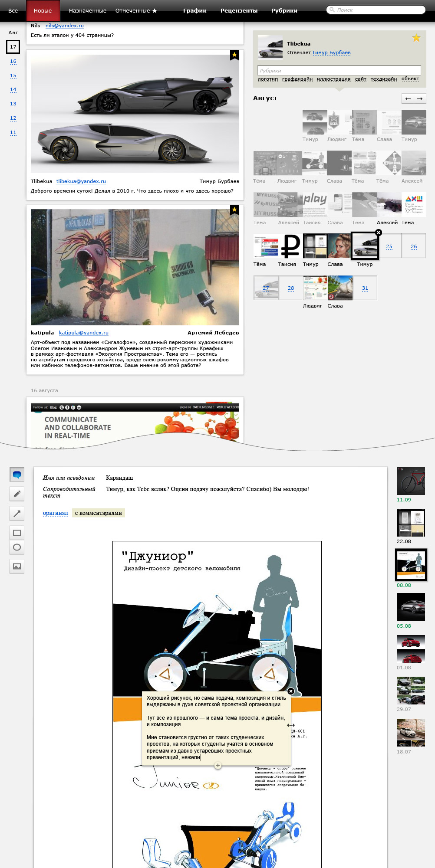Toggle the star on the katipula graffiti post
Image resolution: width=435 pixels, height=868 pixels.
[x=234, y=210]
